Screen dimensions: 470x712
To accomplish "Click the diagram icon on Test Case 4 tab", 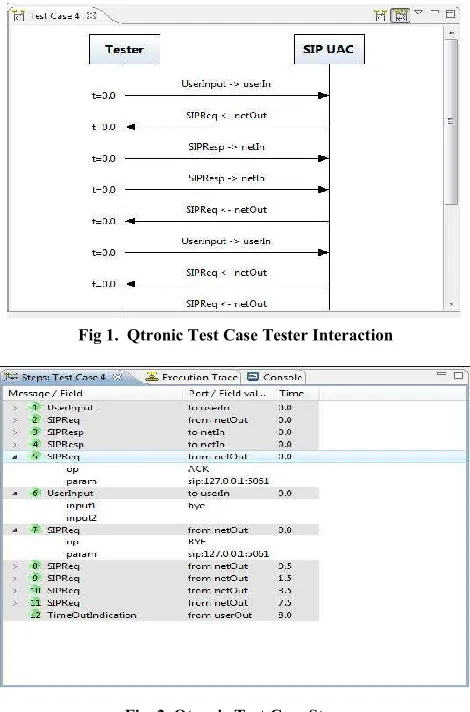I will click(x=19, y=16).
